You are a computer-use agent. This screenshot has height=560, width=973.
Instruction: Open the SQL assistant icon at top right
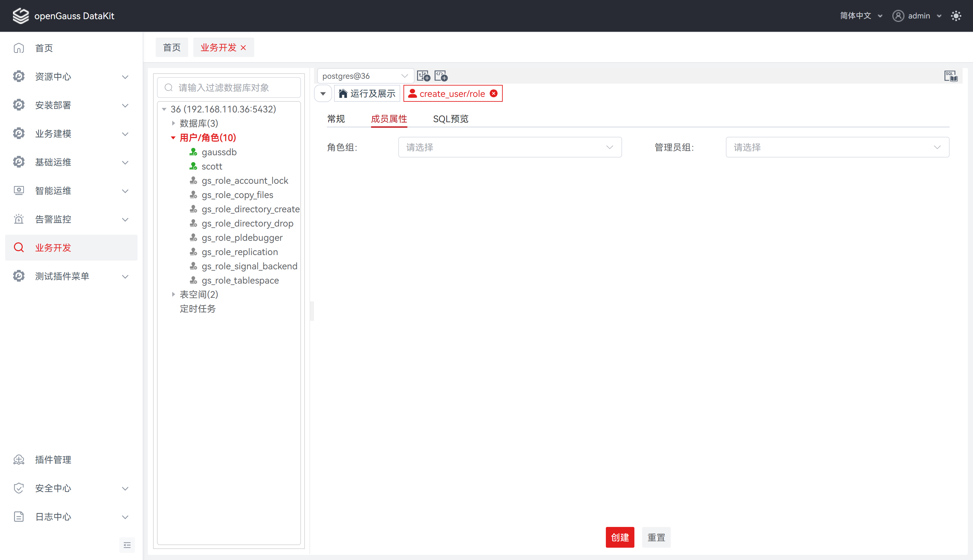(x=950, y=76)
